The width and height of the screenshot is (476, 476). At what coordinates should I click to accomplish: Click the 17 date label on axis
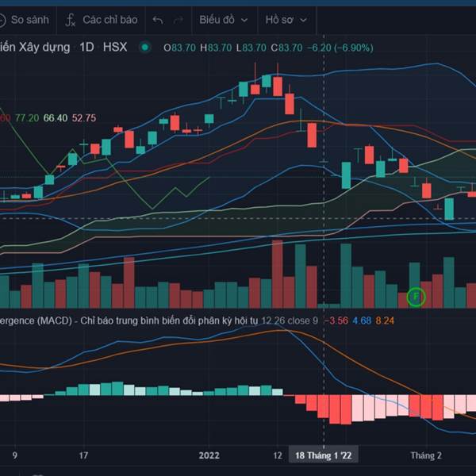pyautogui.click(x=83, y=455)
